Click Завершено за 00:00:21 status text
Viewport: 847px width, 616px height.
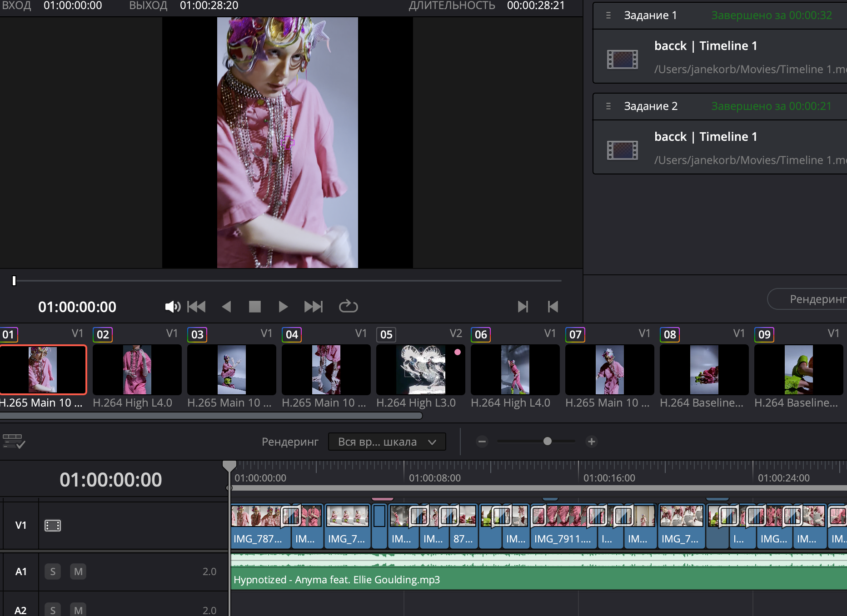[772, 106]
